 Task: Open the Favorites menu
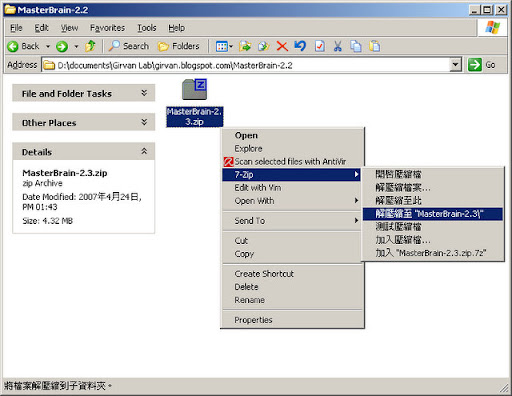point(107,28)
